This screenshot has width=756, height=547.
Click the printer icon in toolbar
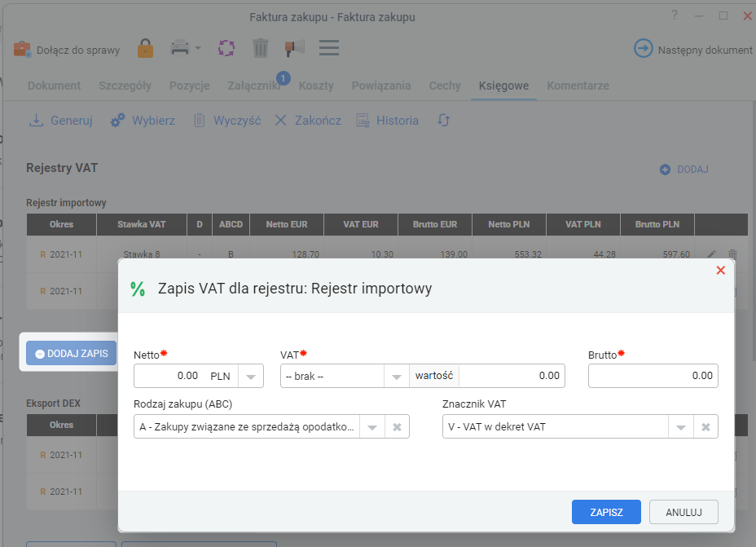(180, 48)
